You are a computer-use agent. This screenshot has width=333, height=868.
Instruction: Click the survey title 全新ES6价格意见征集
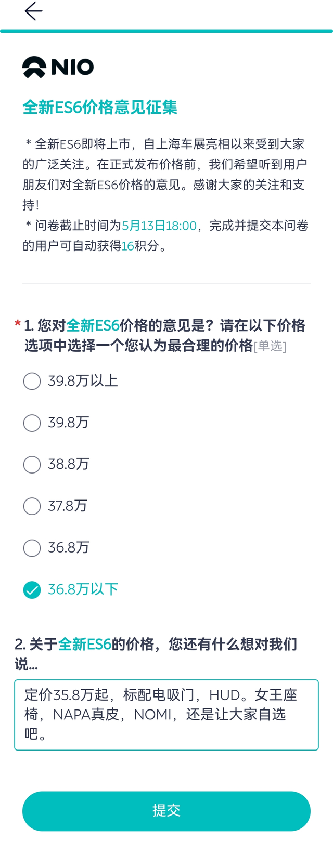[x=100, y=107]
